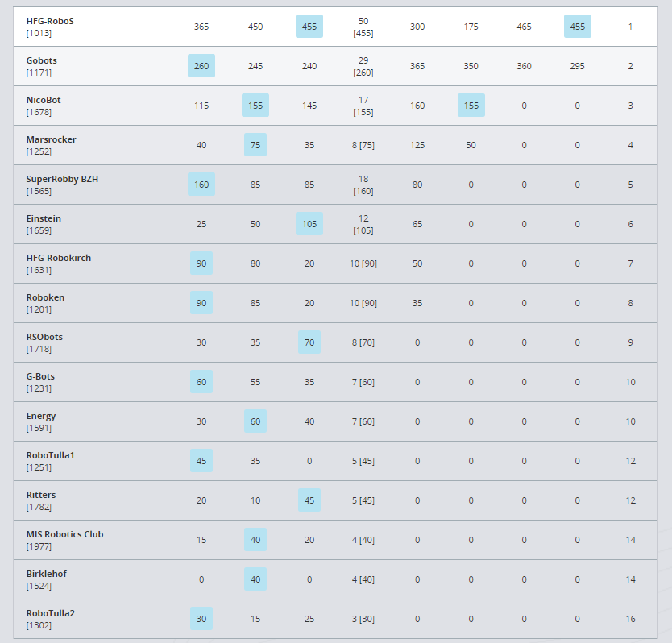The image size is (672, 643).
Task: Click Einstein's highlighted 105 score
Action: coord(309,224)
